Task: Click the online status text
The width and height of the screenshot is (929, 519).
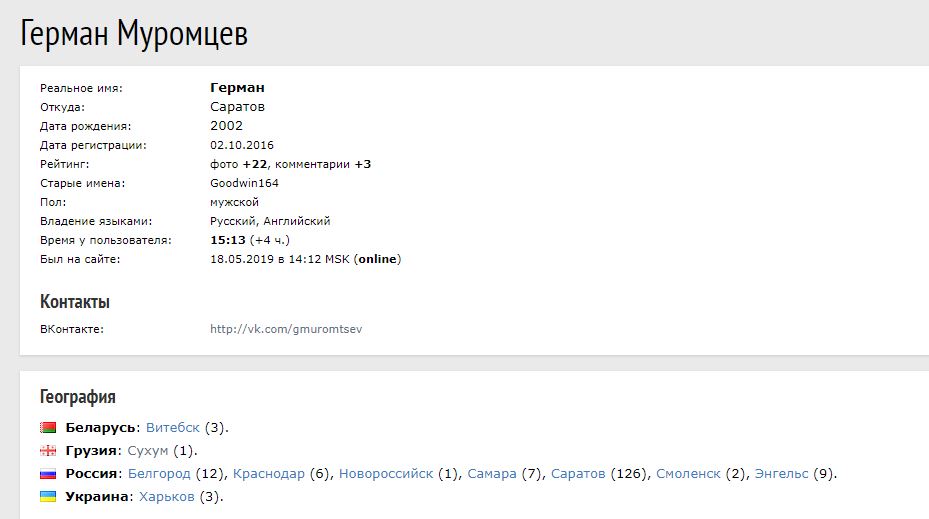Action: click(x=379, y=259)
